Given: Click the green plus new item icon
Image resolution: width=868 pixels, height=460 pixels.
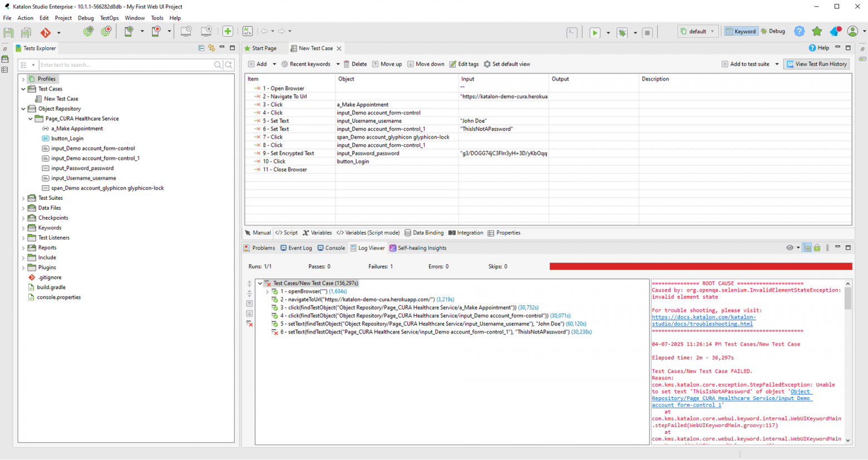Looking at the screenshot, I should coord(228,32).
